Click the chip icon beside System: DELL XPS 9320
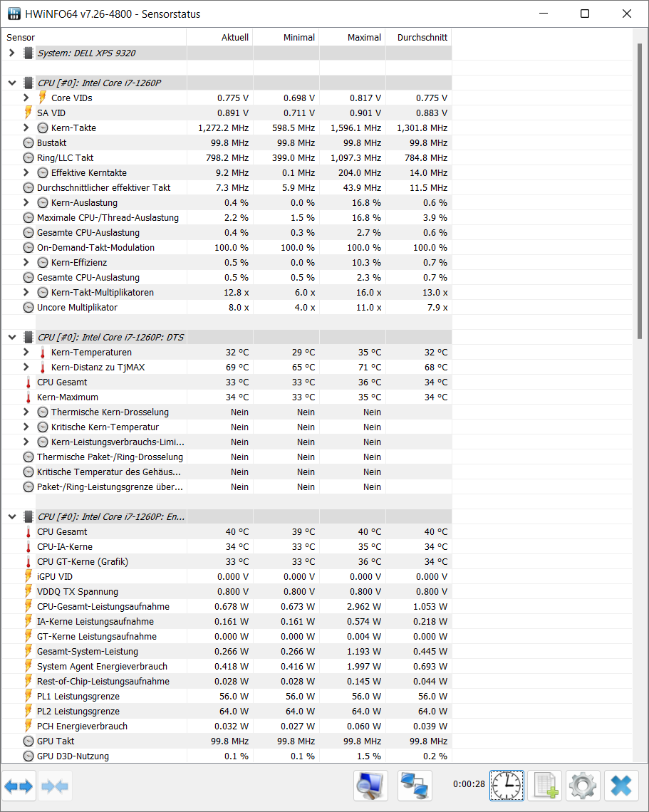Image resolution: width=649 pixels, height=812 pixels. point(28,53)
